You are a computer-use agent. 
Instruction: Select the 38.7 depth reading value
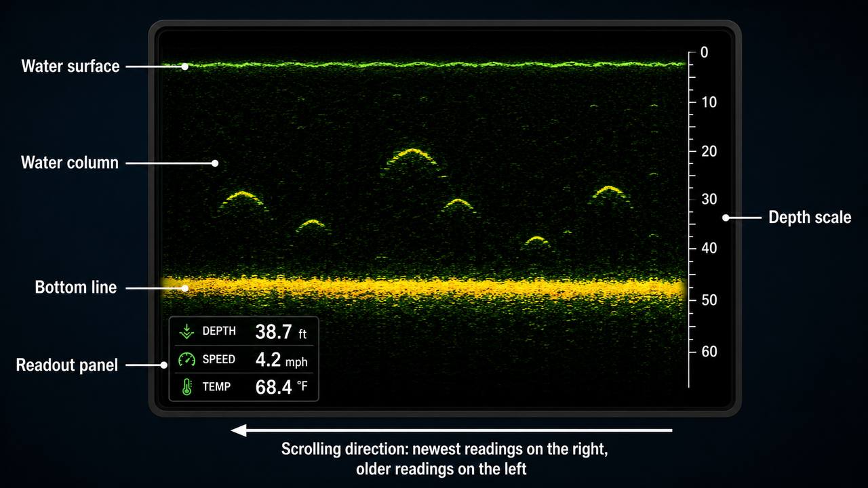click(x=273, y=331)
